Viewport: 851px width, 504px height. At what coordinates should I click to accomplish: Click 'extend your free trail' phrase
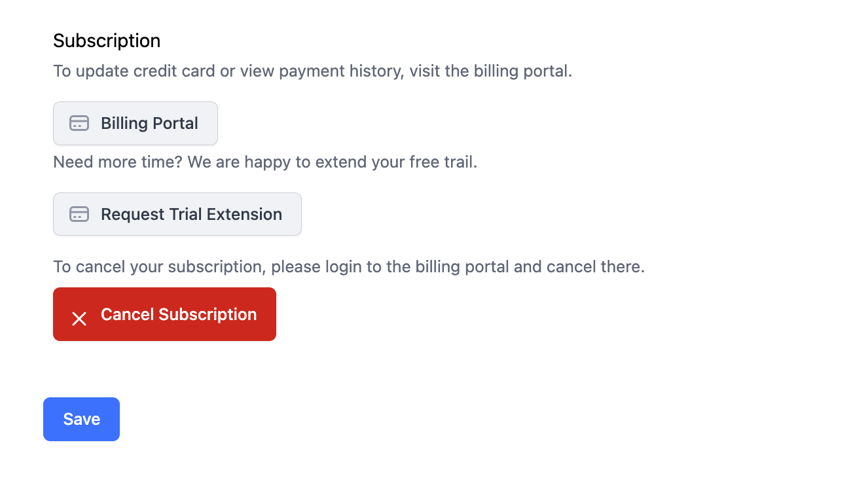coord(396,162)
